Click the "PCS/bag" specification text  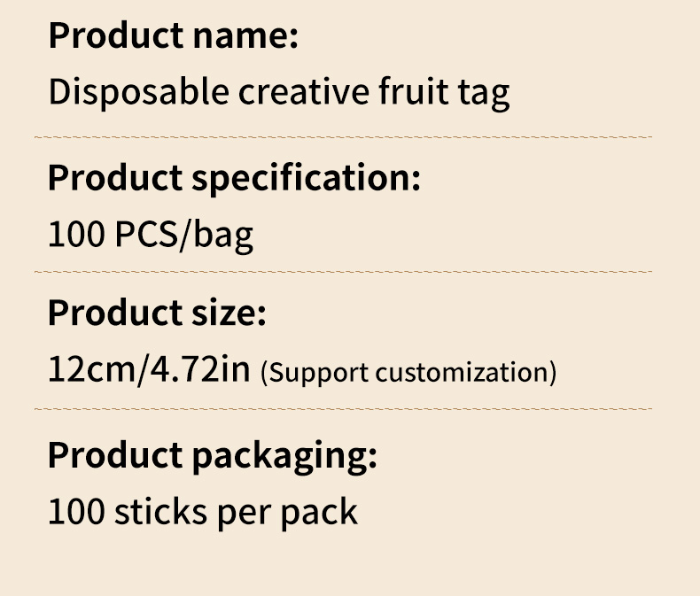pyautogui.click(x=184, y=235)
